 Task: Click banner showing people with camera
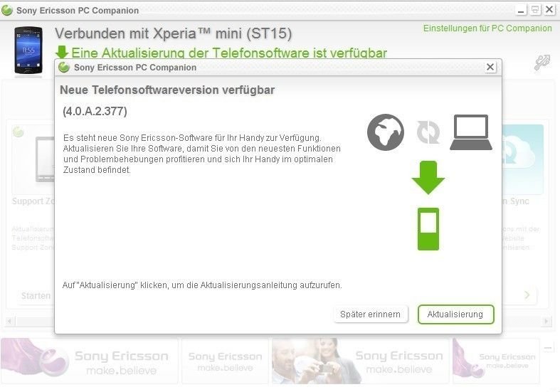click(360, 361)
